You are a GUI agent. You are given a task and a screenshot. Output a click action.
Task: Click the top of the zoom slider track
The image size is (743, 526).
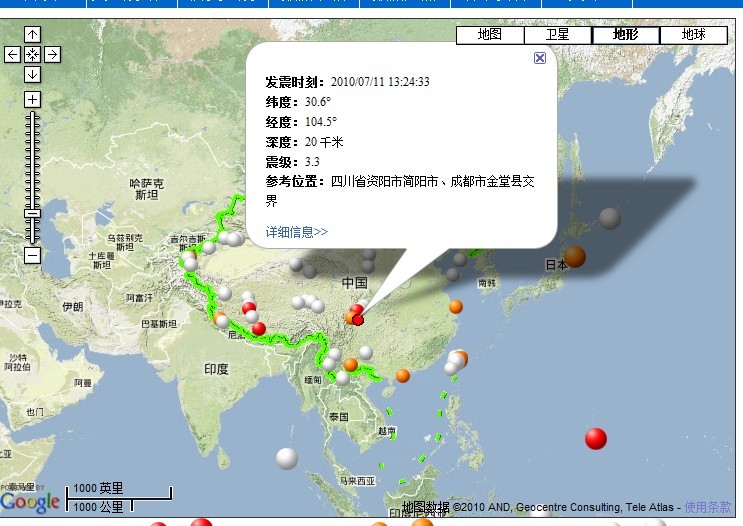click(x=32, y=115)
